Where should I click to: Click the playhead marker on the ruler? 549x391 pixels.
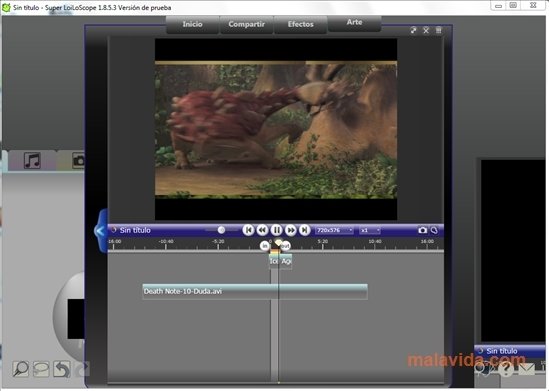pyautogui.click(x=278, y=242)
